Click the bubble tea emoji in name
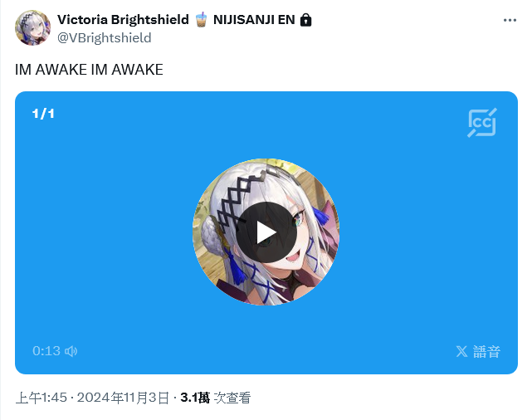 pyautogui.click(x=201, y=20)
